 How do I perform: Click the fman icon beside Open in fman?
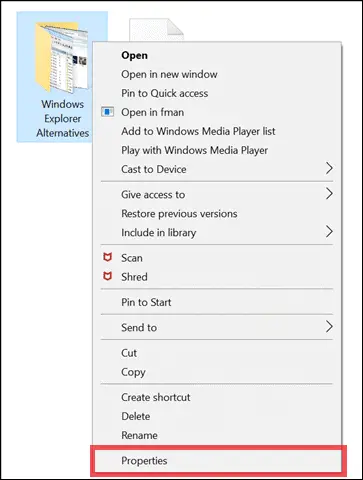click(107, 112)
